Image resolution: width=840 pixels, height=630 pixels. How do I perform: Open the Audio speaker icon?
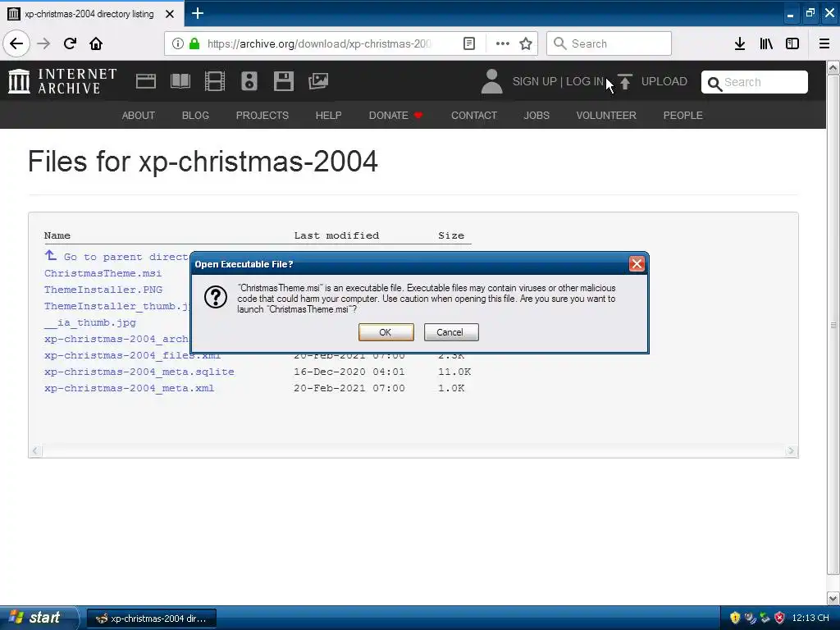coord(249,81)
